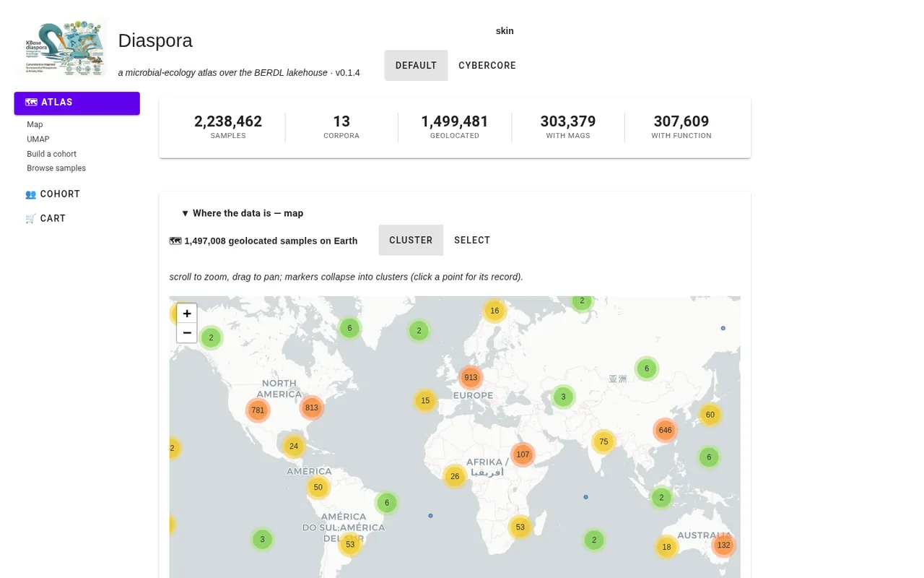The image size is (924, 578).
Task: Open the KBase Diaspora logo image
Action: [61, 47]
